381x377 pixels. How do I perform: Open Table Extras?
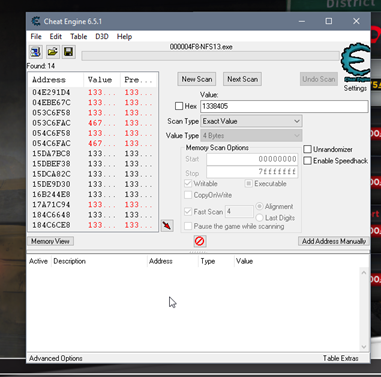coord(341,358)
